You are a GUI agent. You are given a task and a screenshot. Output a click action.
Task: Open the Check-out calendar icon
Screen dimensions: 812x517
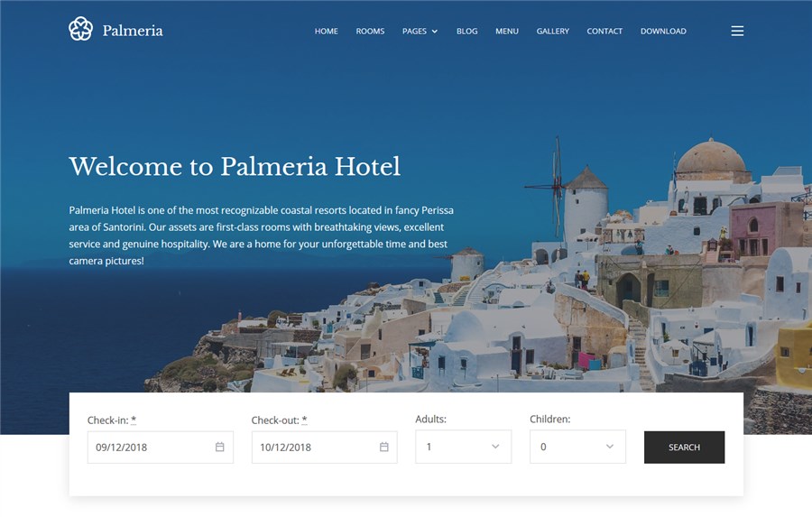(383, 447)
